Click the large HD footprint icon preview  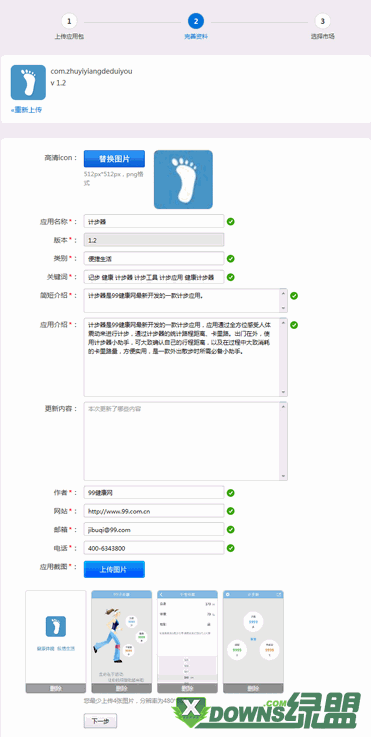pos(183,180)
